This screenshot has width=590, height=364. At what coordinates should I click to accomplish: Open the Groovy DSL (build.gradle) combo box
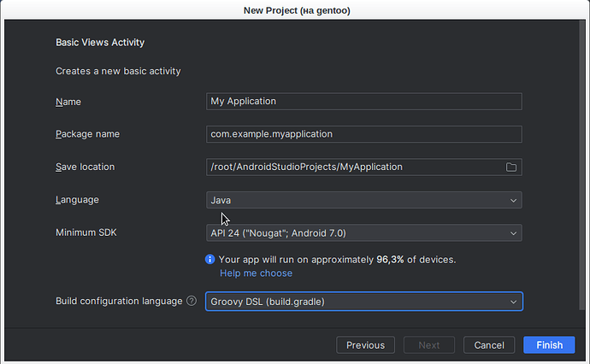(x=364, y=302)
